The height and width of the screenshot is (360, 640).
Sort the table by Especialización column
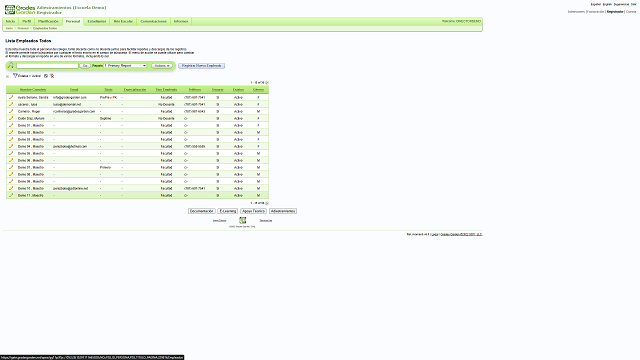(x=135, y=89)
